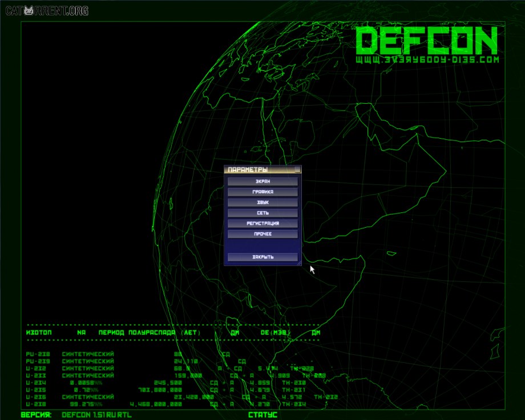Open the Графика graphics settings
Viewport: 525px width, 420px height.
[x=262, y=192]
